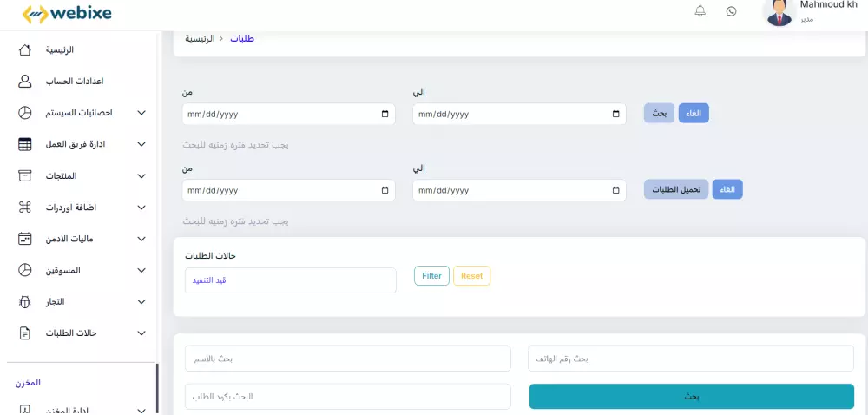Click the merchants icon in sidebar

pos(25,301)
